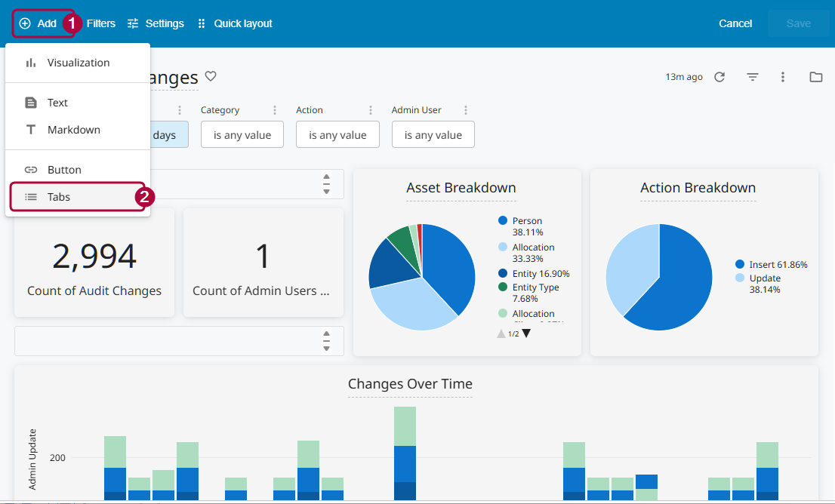Choose Visualization from the Add menu
Viewport: 835px width, 504px height.
coord(78,63)
